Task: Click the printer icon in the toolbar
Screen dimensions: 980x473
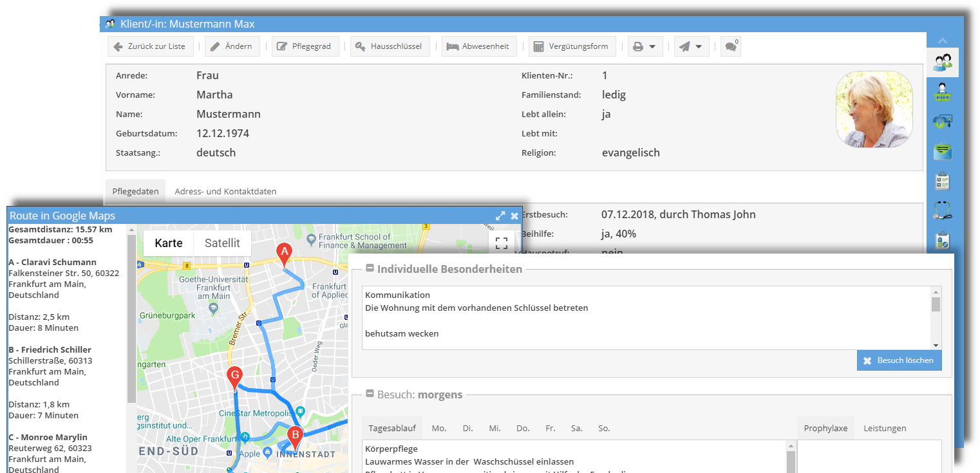Action: 637,46
